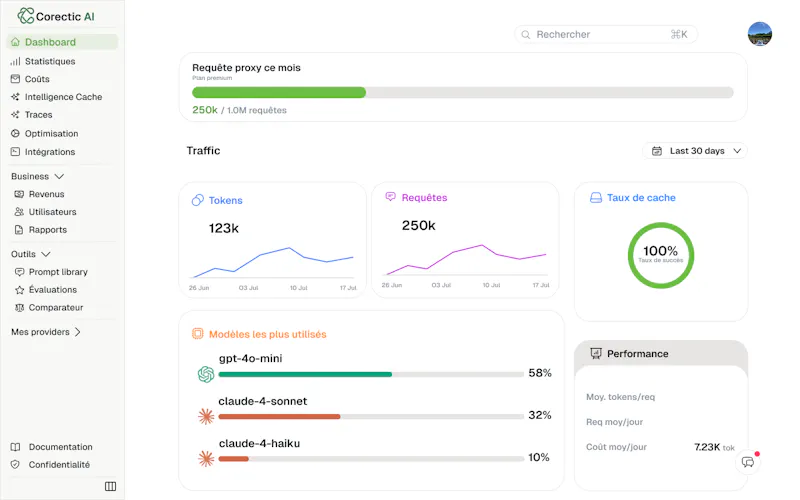
Task: Click the Statistiques bar chart icon
Action: click(15, 61)
